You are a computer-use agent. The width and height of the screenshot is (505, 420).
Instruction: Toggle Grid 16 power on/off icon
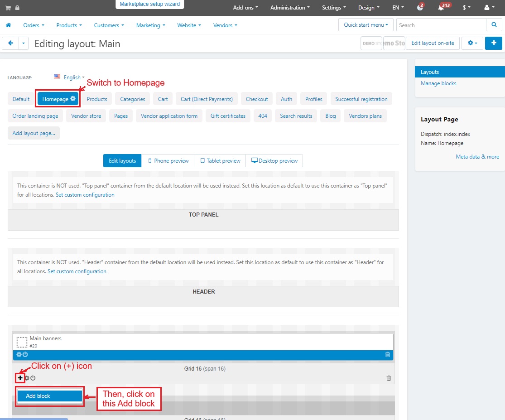pos(33,378)
